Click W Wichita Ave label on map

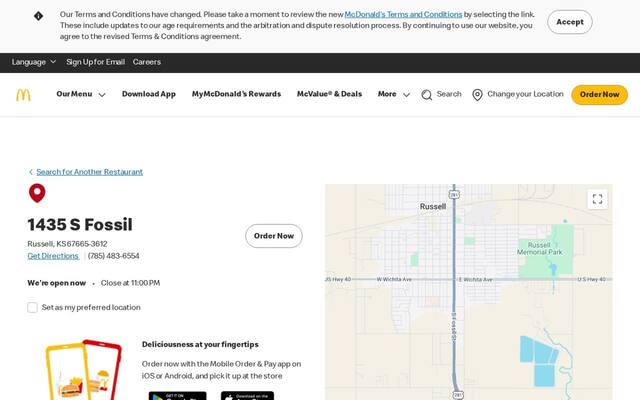click(x=394, y=280)
